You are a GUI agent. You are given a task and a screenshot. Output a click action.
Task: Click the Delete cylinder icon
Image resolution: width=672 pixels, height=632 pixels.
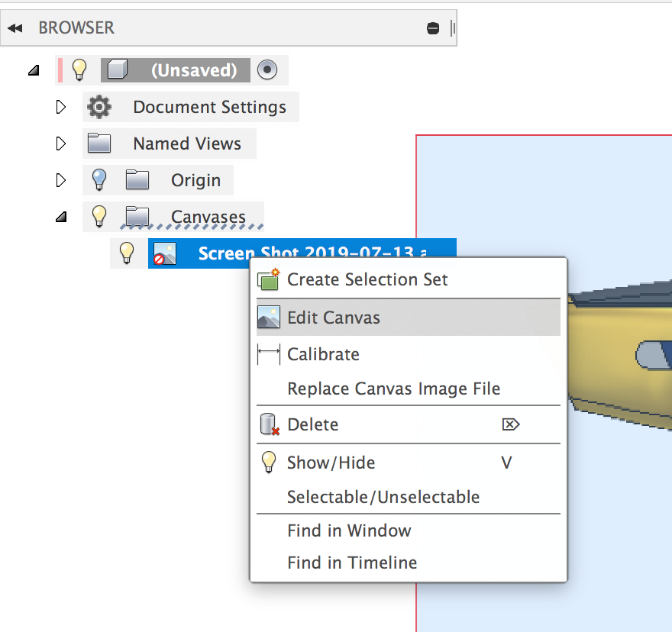click(270, 424)
